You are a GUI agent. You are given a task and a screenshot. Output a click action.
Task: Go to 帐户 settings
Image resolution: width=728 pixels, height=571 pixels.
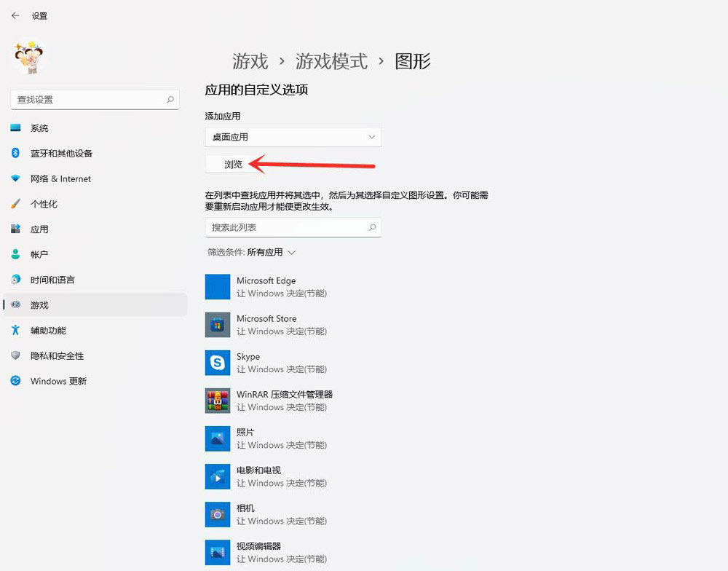point(95,254)
